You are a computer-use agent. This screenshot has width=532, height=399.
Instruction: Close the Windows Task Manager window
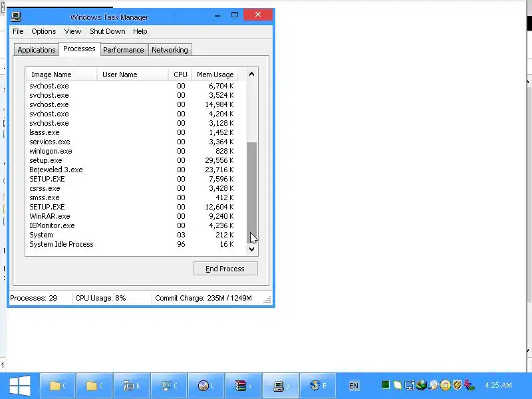258,15
